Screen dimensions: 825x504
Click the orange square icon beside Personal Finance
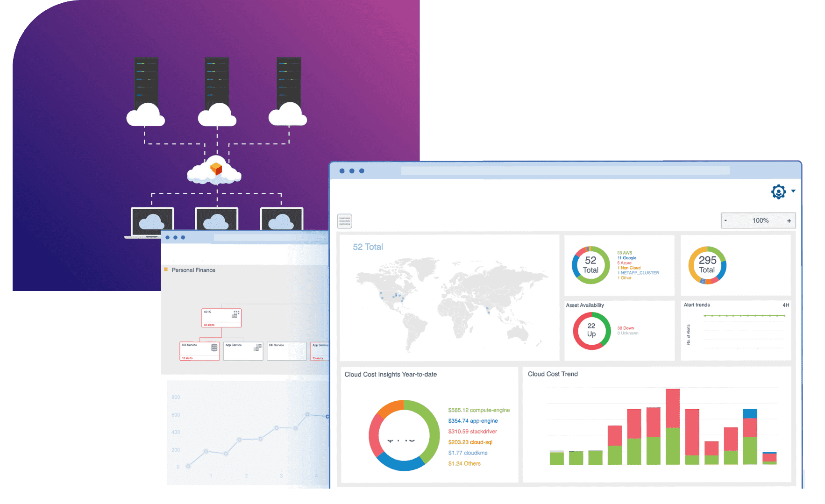[x=166, y=270]
